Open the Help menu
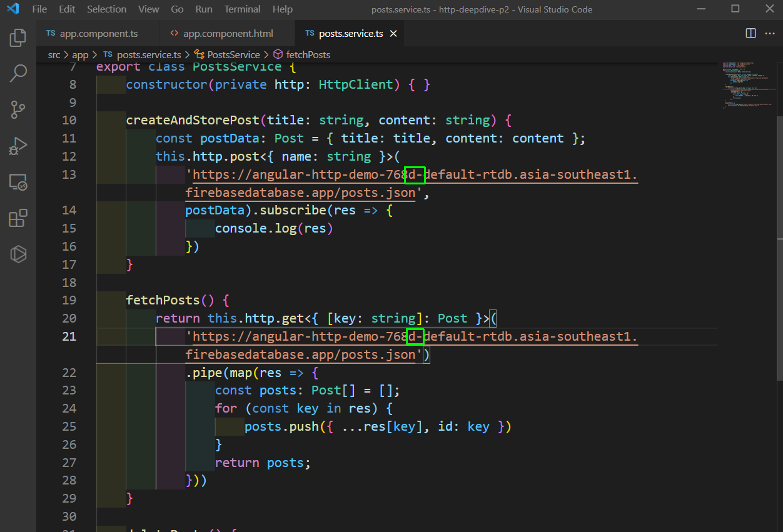This screenshot has height=532, width=783. (x=283, y=9)
